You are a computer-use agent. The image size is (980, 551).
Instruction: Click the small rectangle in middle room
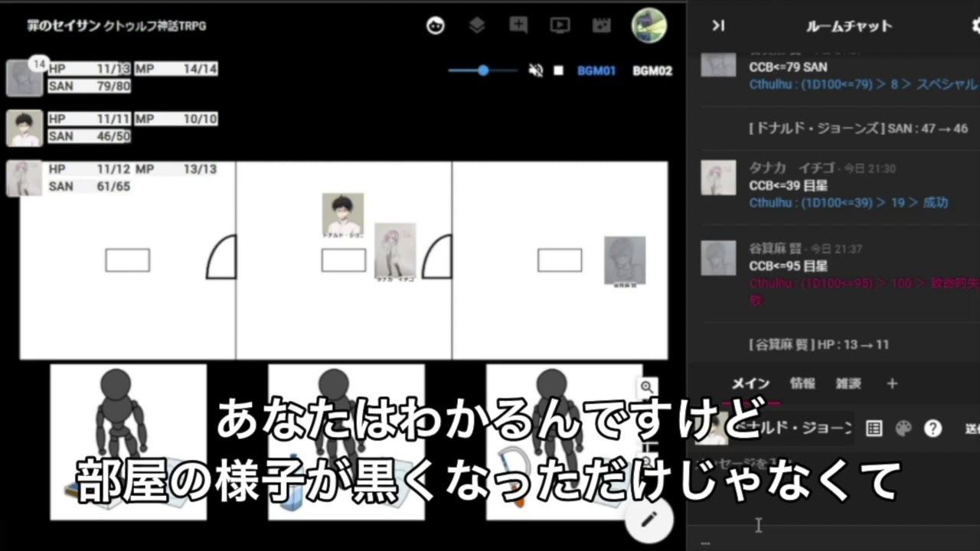[344, 260]
